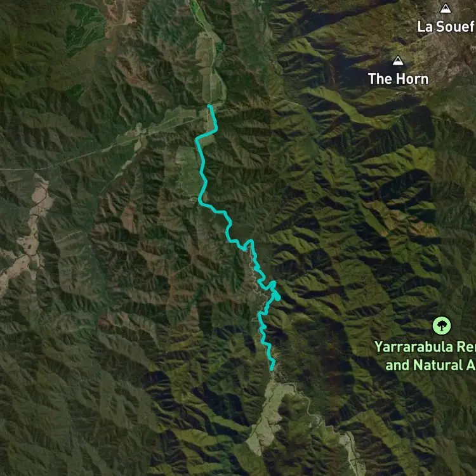Click the 'and Natural A' label line
The height and width of the screenshot is (476, 476).
point(430,365)
